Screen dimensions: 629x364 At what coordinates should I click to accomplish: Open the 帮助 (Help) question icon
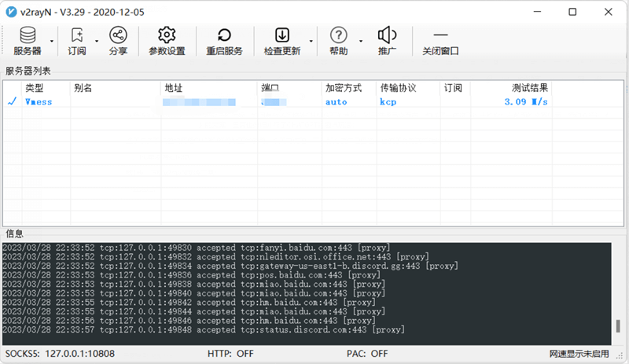click(x=339, y=35)
